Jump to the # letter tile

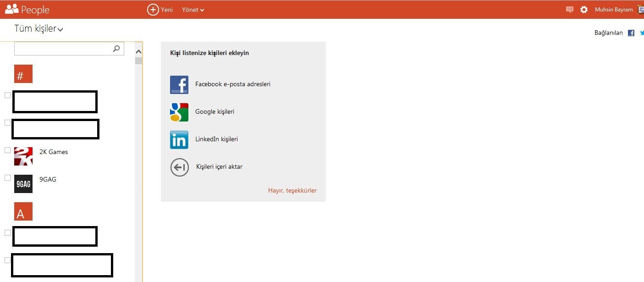(x=23, y=74)
